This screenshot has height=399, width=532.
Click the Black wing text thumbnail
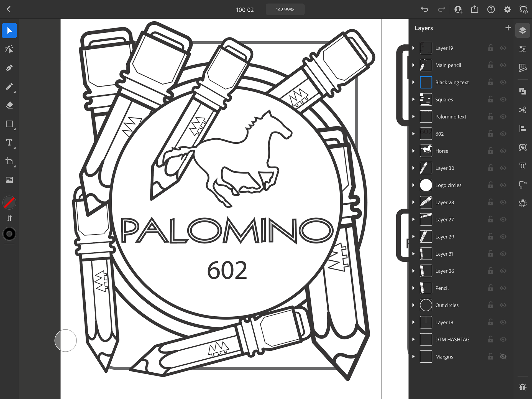(426, 82)
